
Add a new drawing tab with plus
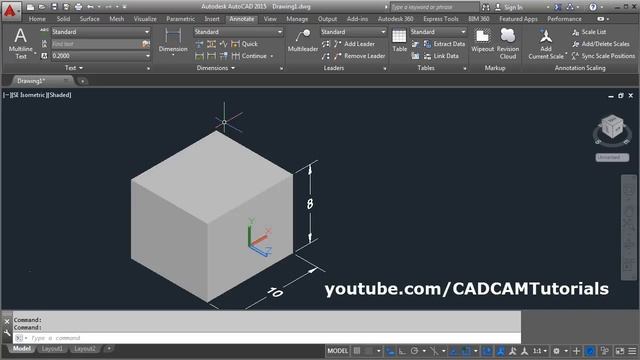(x=82, y=81)
